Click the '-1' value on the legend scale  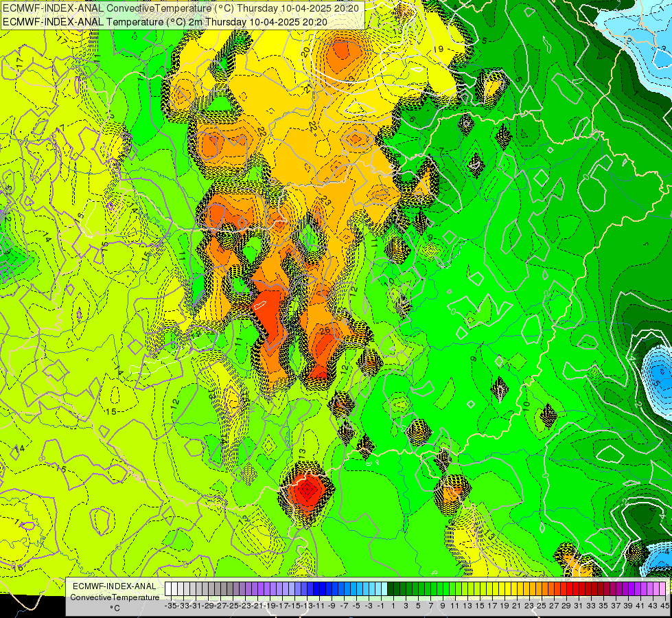pyautogui.click(x=380, y=606)
